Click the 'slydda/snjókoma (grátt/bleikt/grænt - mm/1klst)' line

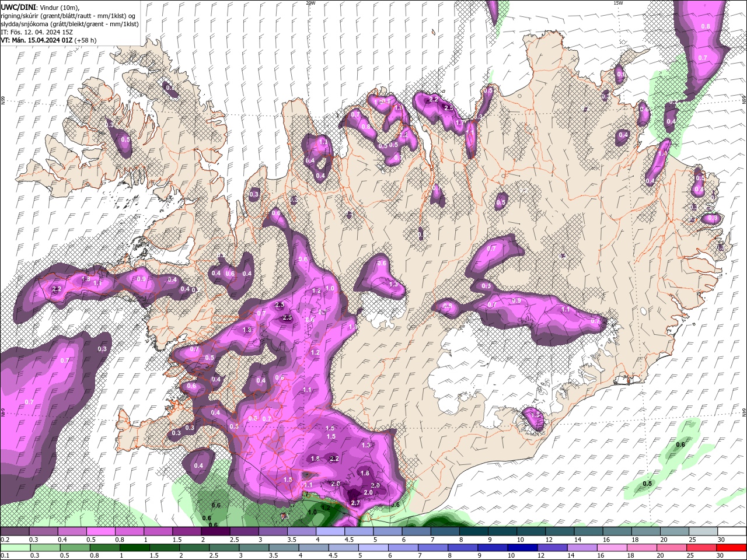[x=69, y=24]
